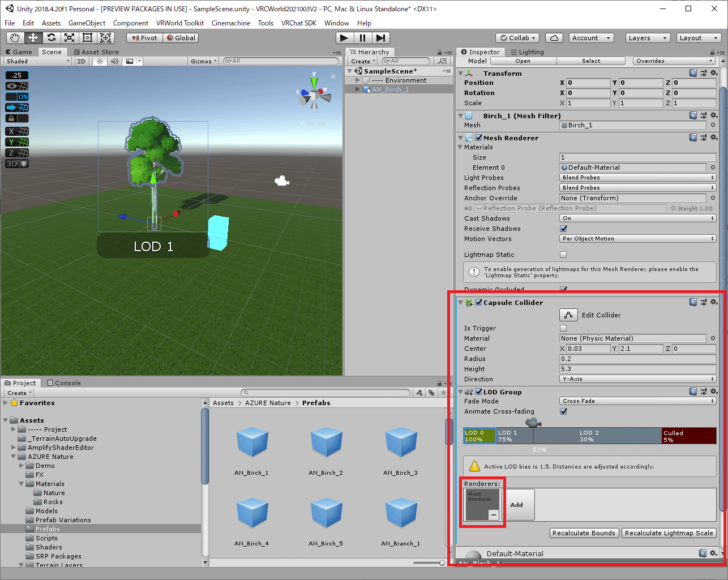The image size is (728, 580).
Task: Open Mesh Renderer preset icon
Action: [704, 138]
